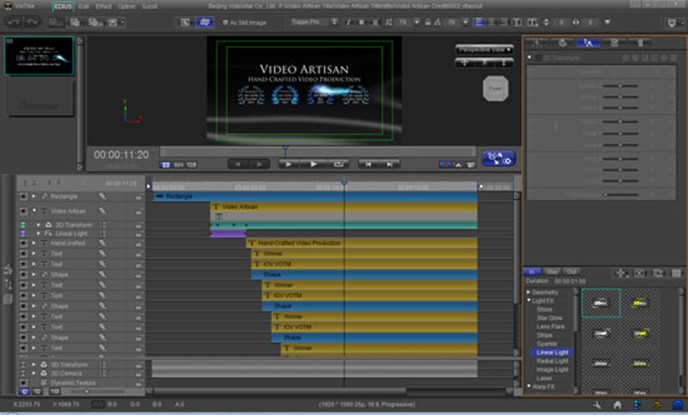Expand the 3D Camera row
Image resolution: width=688 pixels, height=415 pixels.
coord(34,373)
